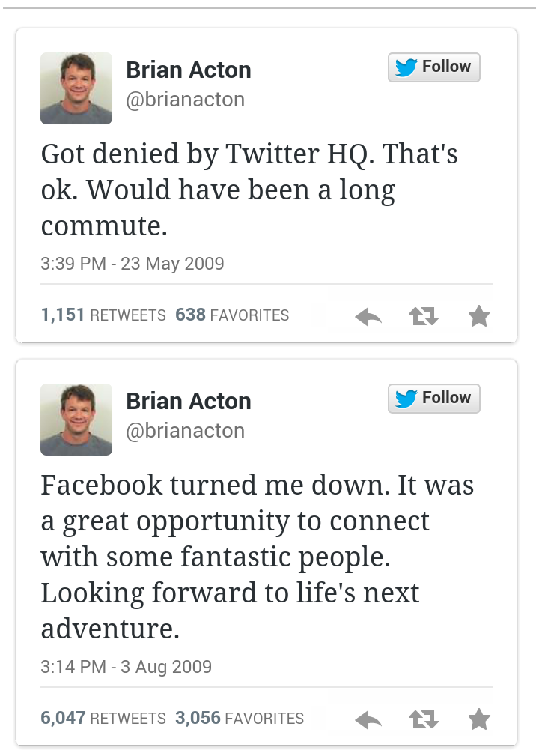This screenshot has width=539, height=756.
Task: View the 6,047 retweets list
Action: tap(103, 719)
